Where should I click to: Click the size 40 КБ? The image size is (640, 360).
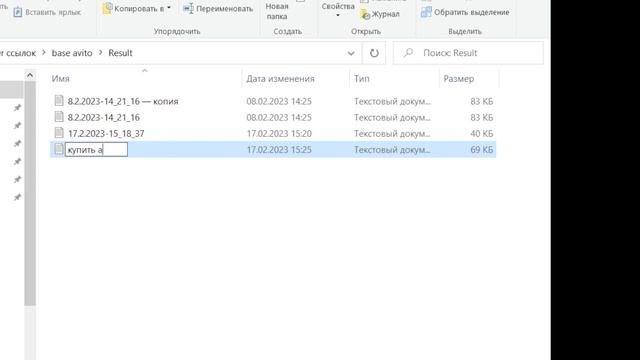pos(482,133)
